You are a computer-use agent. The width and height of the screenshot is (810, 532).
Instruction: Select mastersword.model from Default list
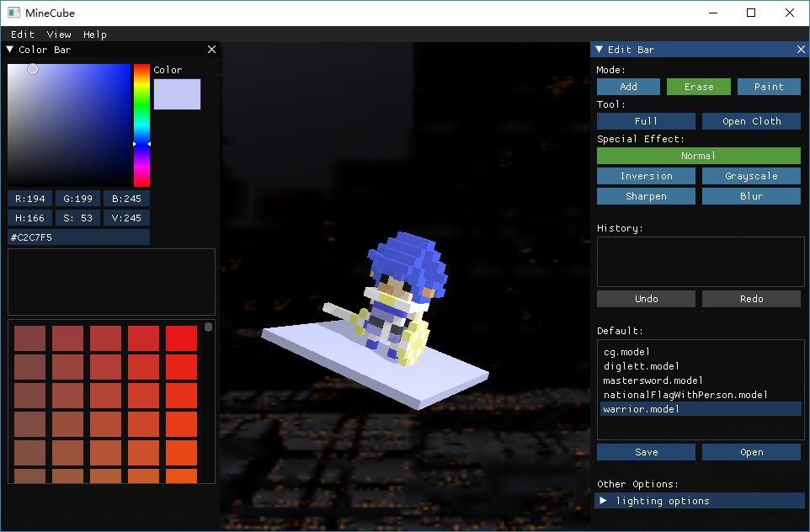[701, 380]
